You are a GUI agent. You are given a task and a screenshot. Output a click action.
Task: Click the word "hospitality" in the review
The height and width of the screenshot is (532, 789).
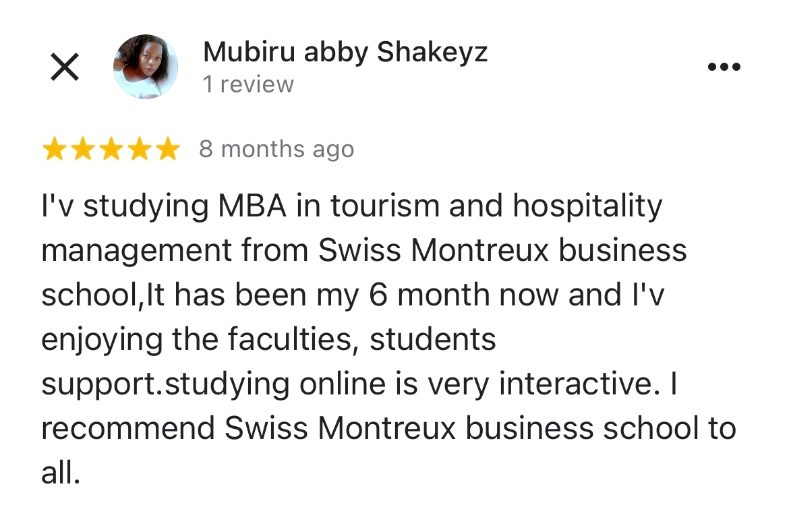(587, 206)
